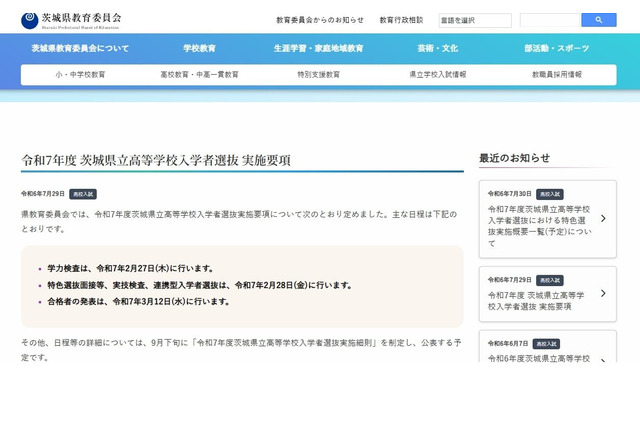Click article date 令和6年7月29日 in main content
640x426 pixels.
click(x=43, y=194)
